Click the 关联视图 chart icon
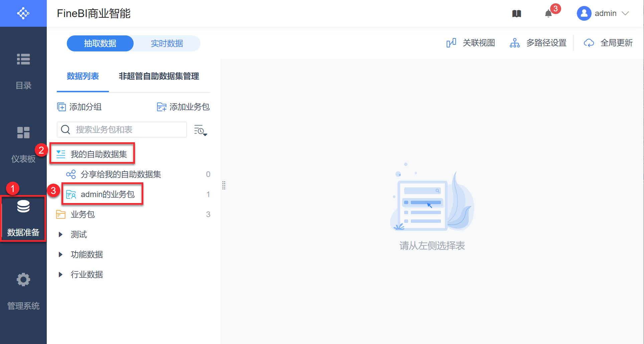Viewport: 644px width, 344px height. [x=451, y=43]
